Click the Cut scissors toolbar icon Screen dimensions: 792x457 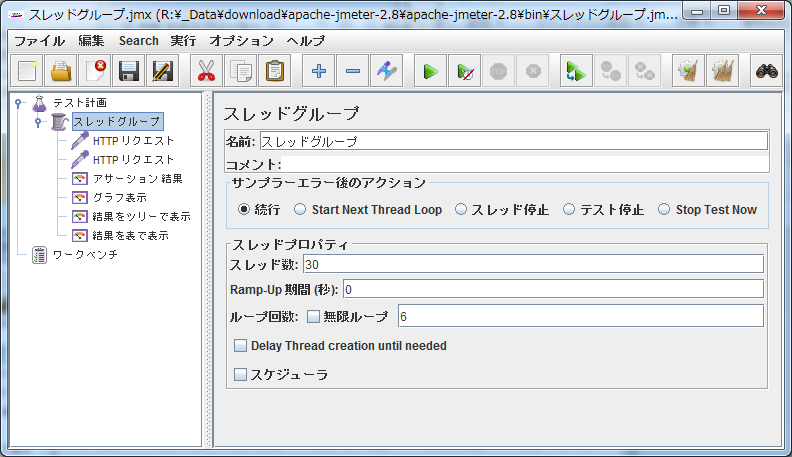click(207, 71)
